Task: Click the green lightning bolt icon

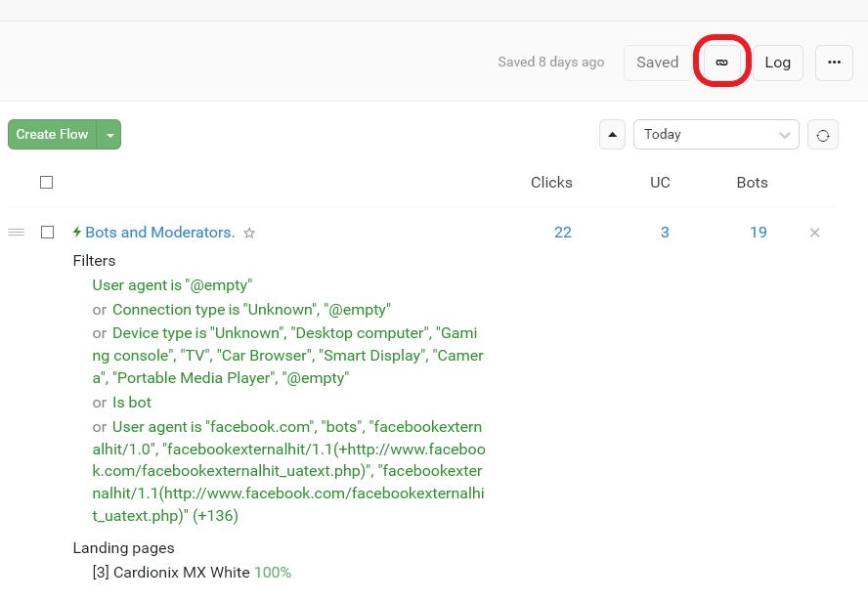Action: coord(77,233)
